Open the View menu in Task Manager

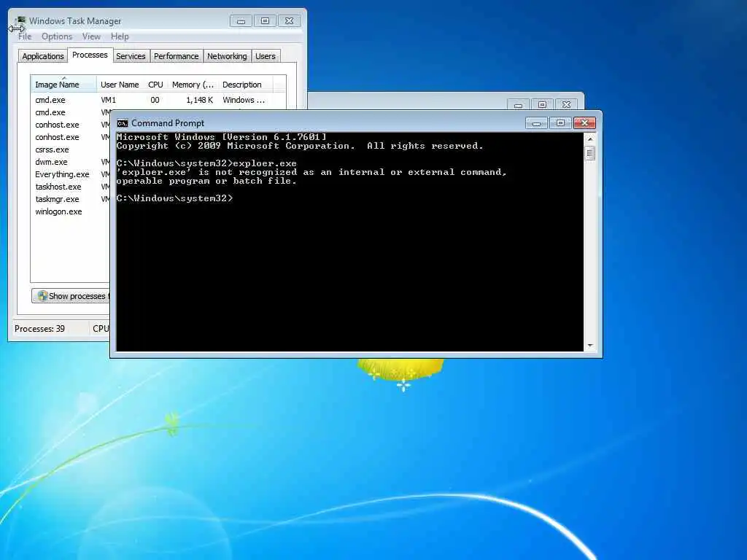click(x=91, y=36)
